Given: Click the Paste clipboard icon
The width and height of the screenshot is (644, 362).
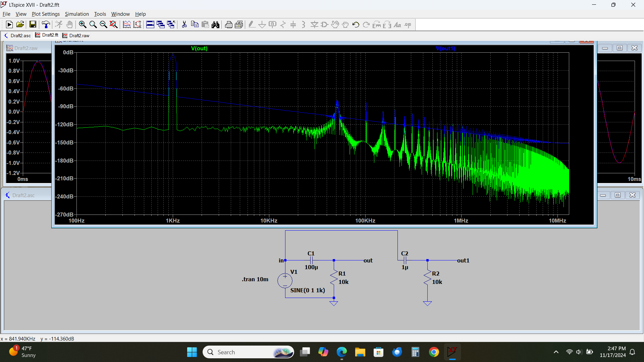Looking at the screenshot, I should click(205, 24).
